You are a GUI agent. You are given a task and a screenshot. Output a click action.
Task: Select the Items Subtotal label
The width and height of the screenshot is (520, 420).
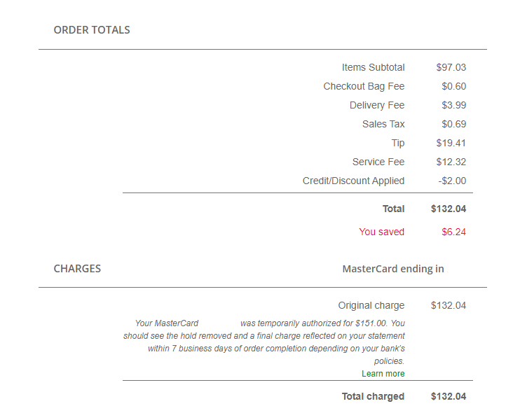point(373,68)
